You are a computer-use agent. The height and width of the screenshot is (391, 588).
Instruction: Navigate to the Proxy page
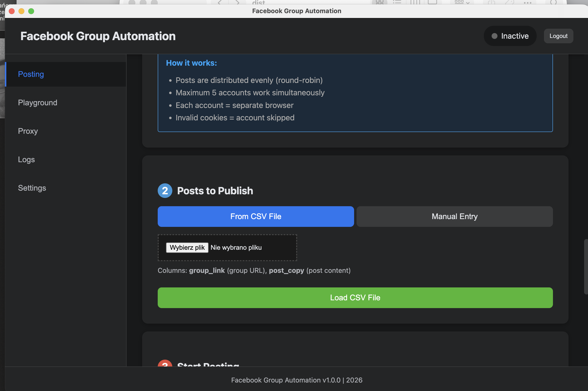tap(28, 131)
